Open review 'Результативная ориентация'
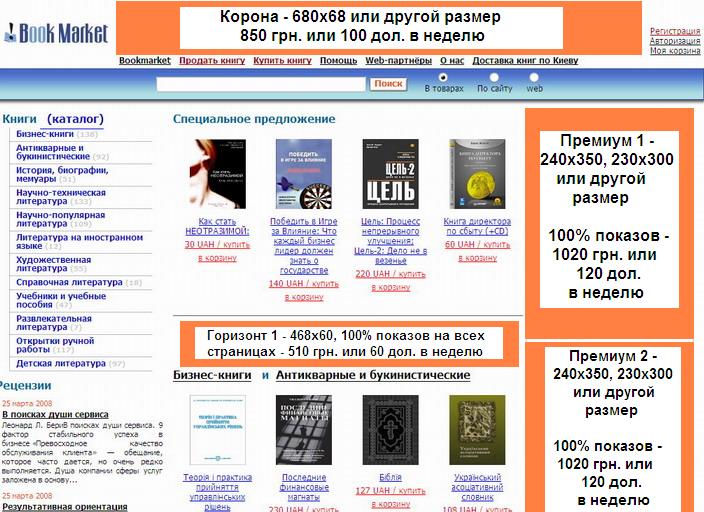 coord(65,507)
